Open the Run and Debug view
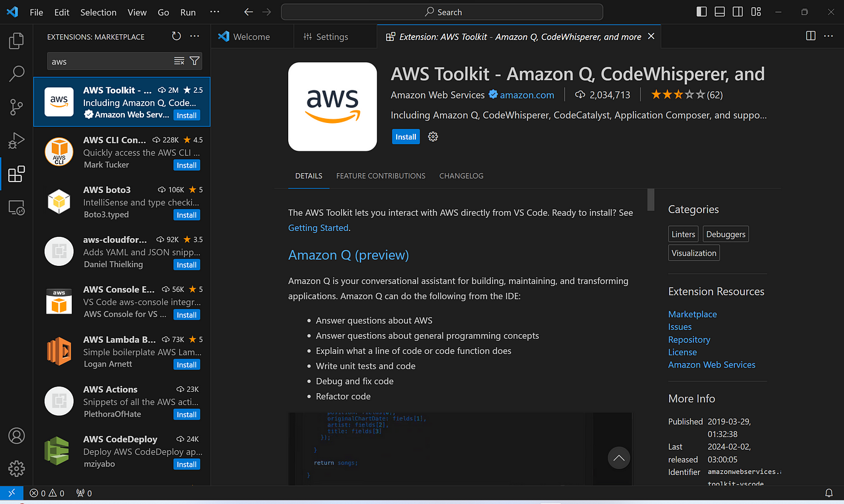Viewport: 844px width, 504px height. (x=16, y=140)
